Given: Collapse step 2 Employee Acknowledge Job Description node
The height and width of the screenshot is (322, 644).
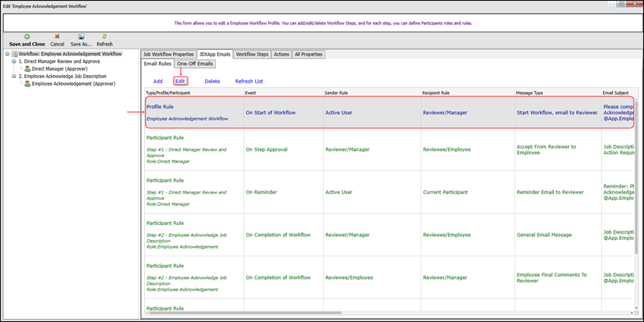Looking at the screenshot, I should tap(14, 76).
